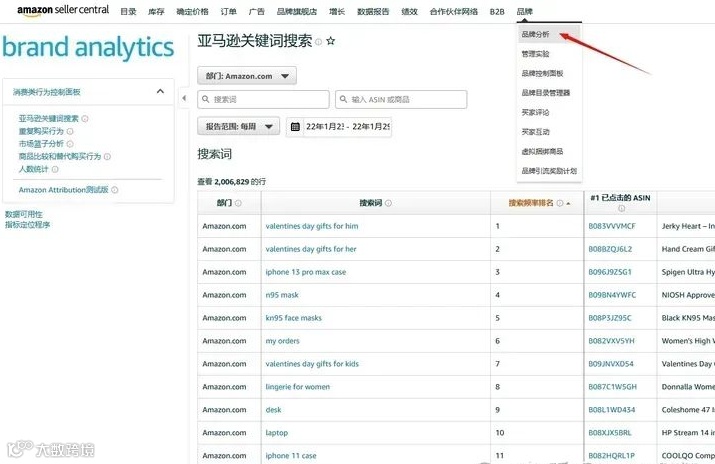Open sidebar link 商品比较和替代购买行为

click(60, 157)
